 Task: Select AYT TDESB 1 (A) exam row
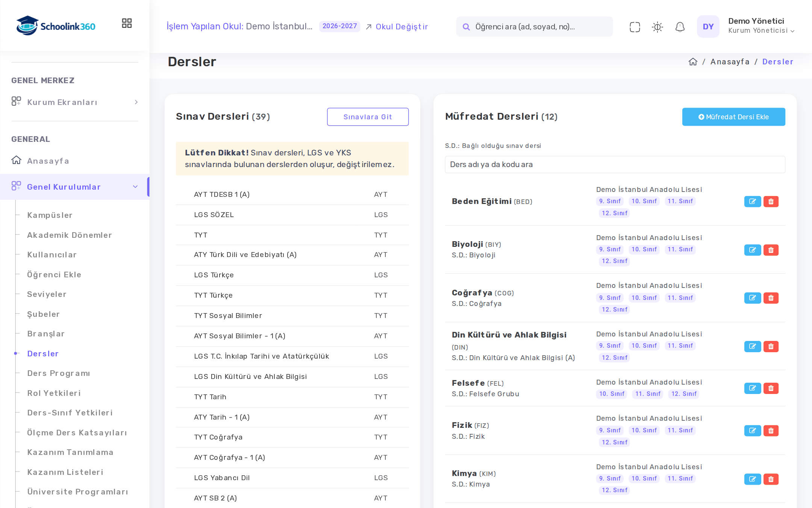(292, 195)
